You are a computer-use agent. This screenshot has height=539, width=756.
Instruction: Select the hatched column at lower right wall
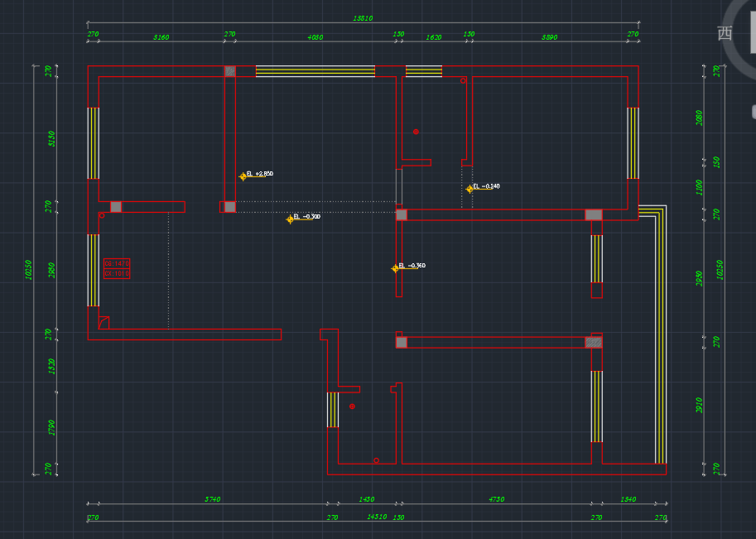pos(594,342)
